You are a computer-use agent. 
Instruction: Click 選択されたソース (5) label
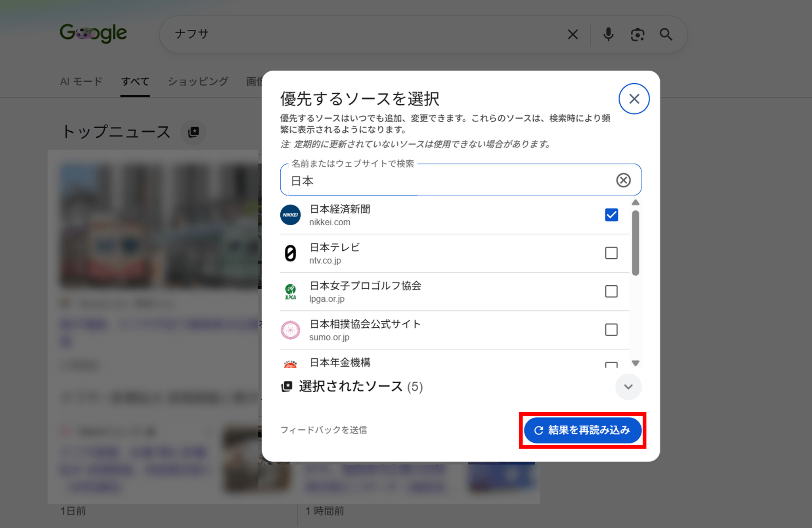click(361, 387)
